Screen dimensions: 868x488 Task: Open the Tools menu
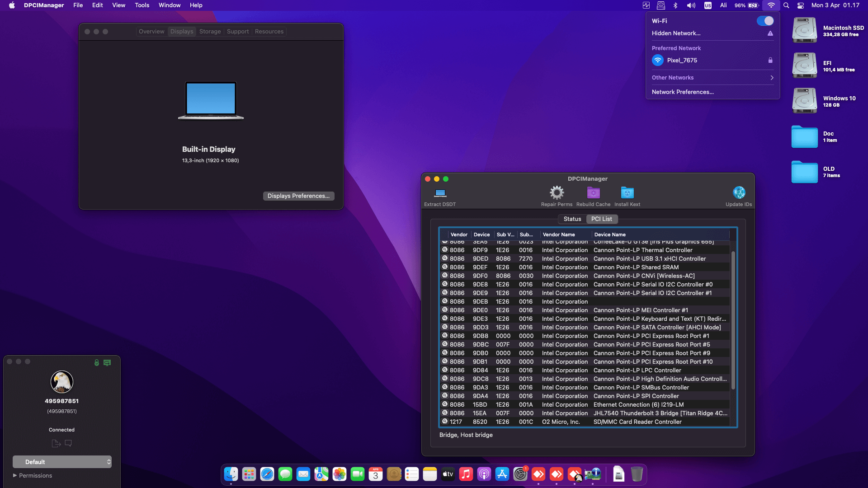pyautogui.click(x=142, y=5)
